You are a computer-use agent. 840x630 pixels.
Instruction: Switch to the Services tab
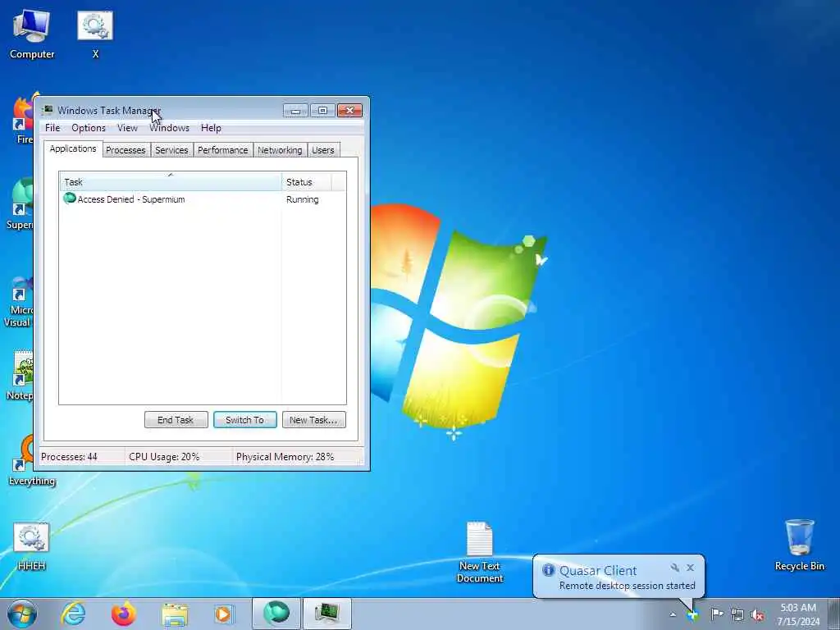point(171,150)
